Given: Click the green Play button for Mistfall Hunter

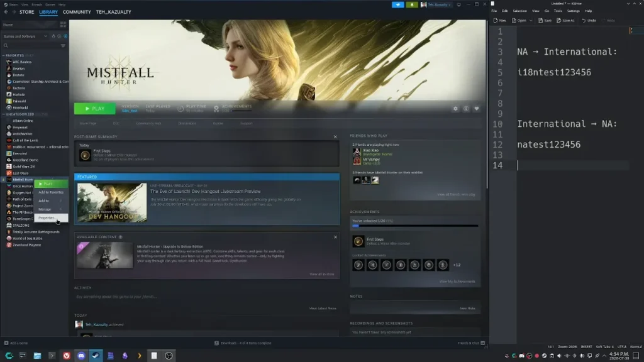Looking at the screenshot, I should click(x=94, y=109).
